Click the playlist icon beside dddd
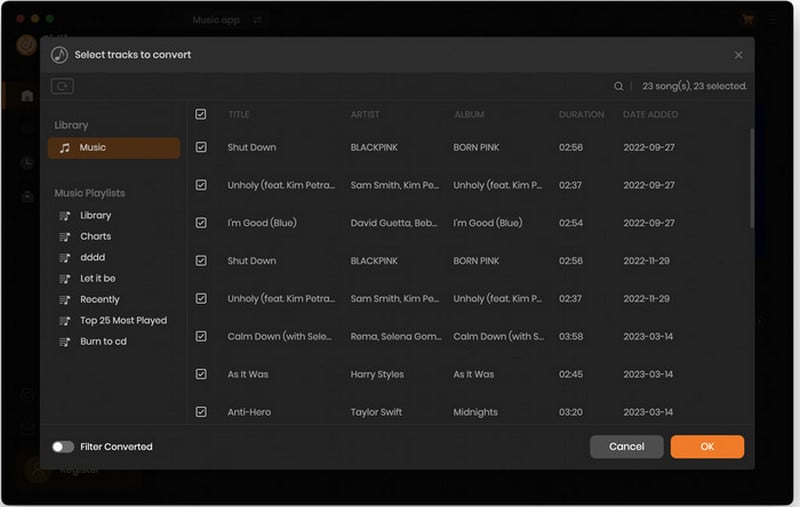Image resolution: width=800 pixels, height=507 pixels. (x=65, y=258)
